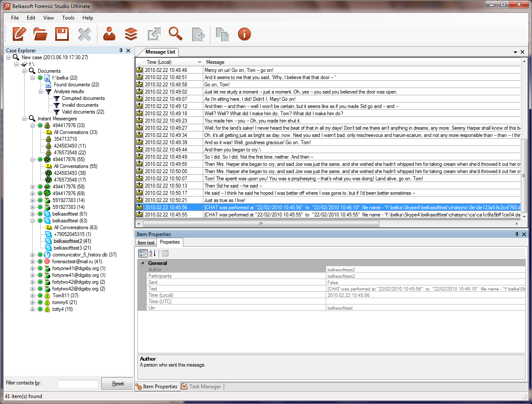Click the person profile toolbar icon
532x404 pixels.
click(109, 34)
